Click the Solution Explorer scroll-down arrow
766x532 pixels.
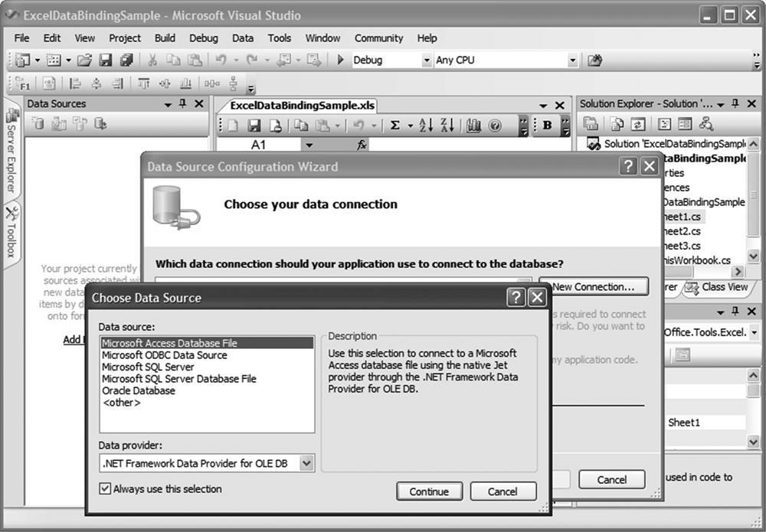(x=753, y=256)
